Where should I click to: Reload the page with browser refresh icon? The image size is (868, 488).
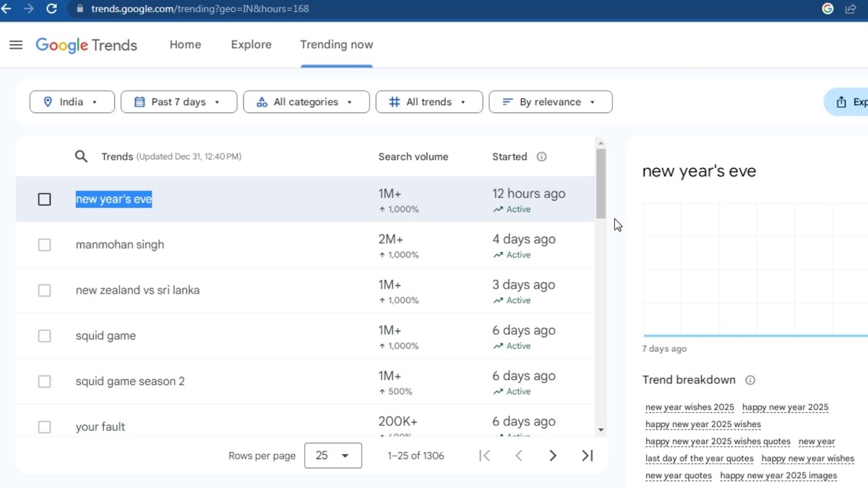click(52, 9)
